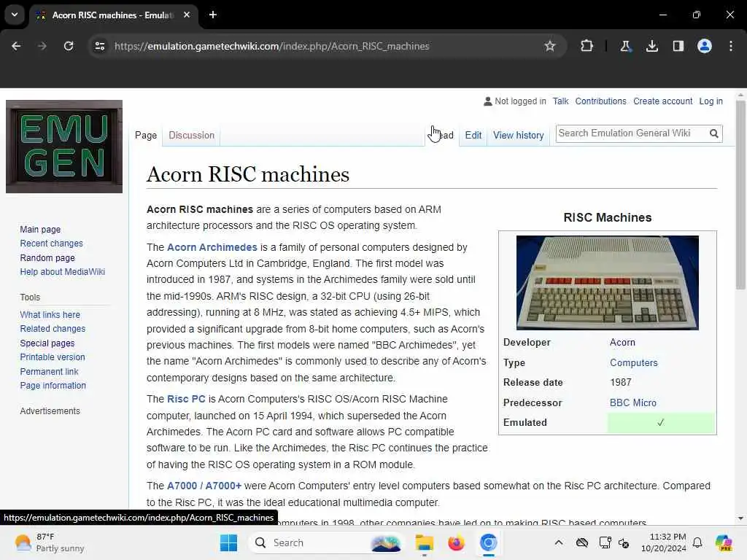Reload the current page
747x560 pixels.
pos(69,46)
